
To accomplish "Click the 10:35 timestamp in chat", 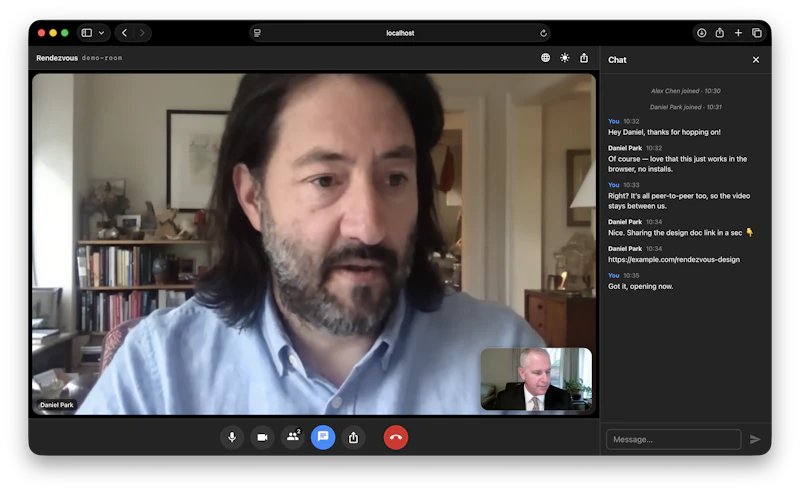I will (x=631, y=276).
